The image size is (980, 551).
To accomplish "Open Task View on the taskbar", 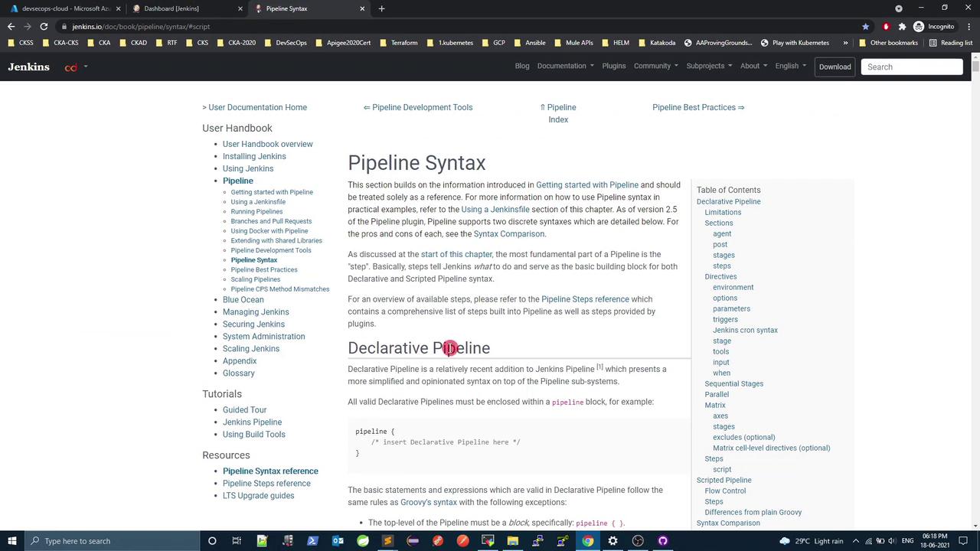I will click(x=237, y=541).
